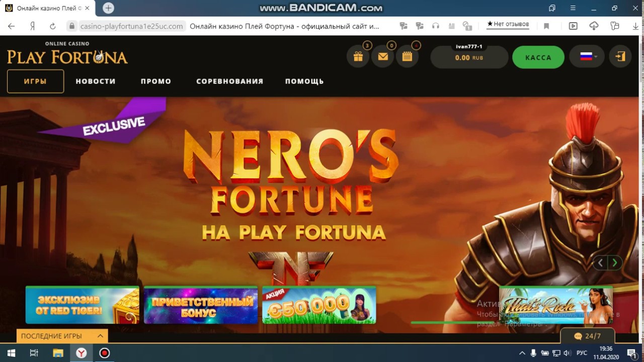Open the browser hamburger menu
This screenshot has width=644, height=362.
[573, 8]
